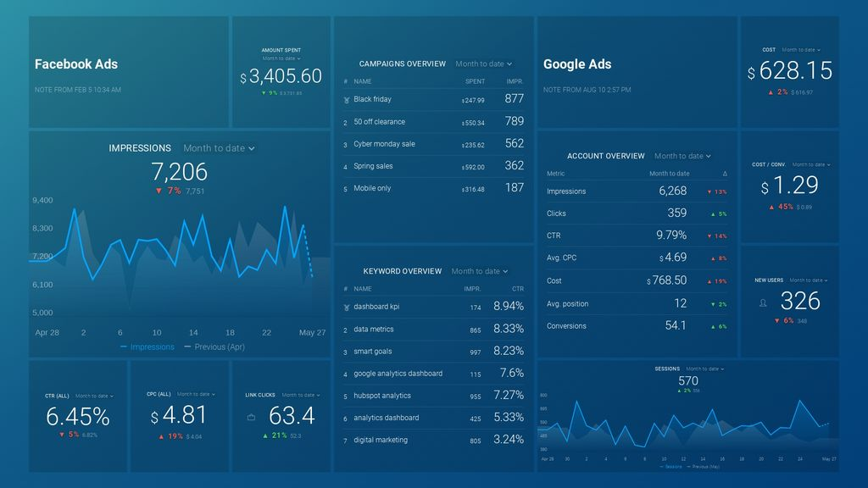Select the 50 off clearance campaign row
868x488 pixels.
click(x=433, y=122)
